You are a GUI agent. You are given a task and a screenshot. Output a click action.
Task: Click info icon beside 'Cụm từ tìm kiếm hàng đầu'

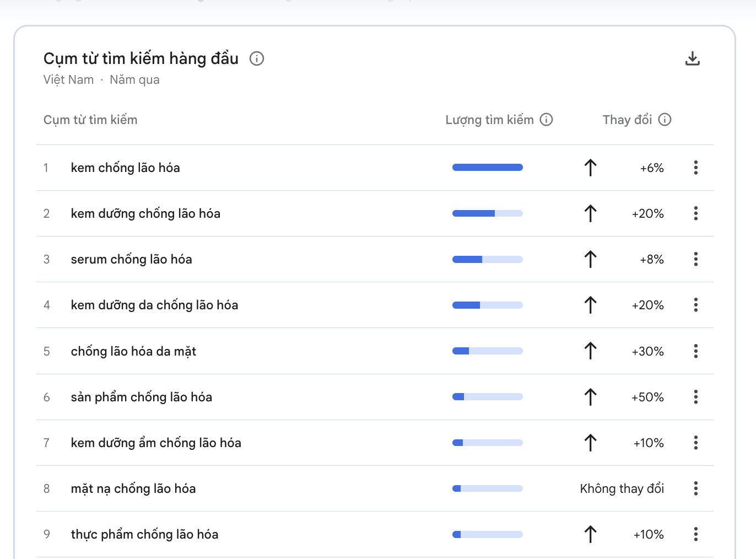coord(257,58)
